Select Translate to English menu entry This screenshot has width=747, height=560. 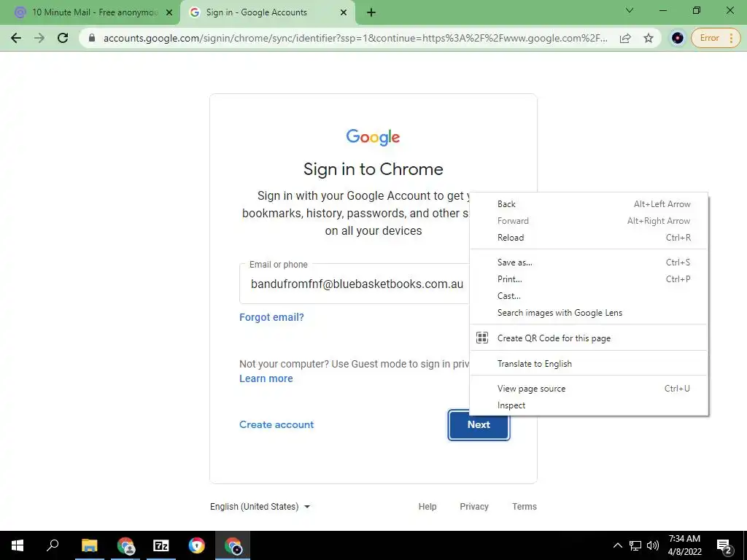[589, 364]
